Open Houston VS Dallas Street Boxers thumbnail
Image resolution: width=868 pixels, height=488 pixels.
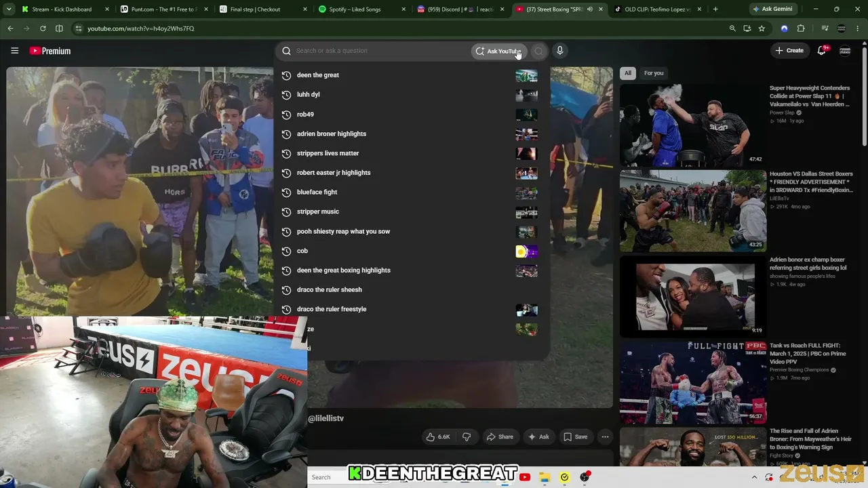pos(692,211)
